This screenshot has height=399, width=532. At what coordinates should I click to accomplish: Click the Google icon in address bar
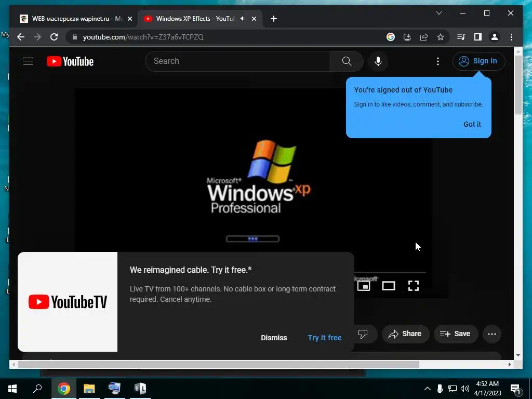click(391, 37)
